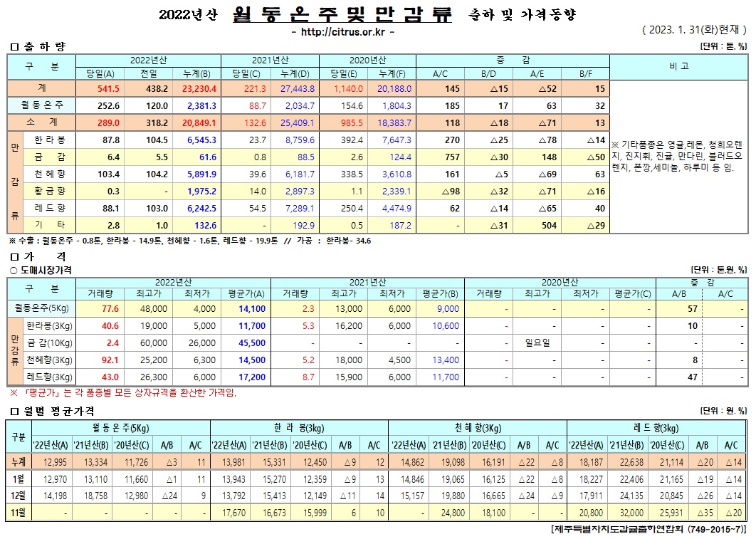Click the 레드향(3kg) header in monthly table
This screenshot has height=539, width=756.
pyautogui.click(x=656, y=427)
